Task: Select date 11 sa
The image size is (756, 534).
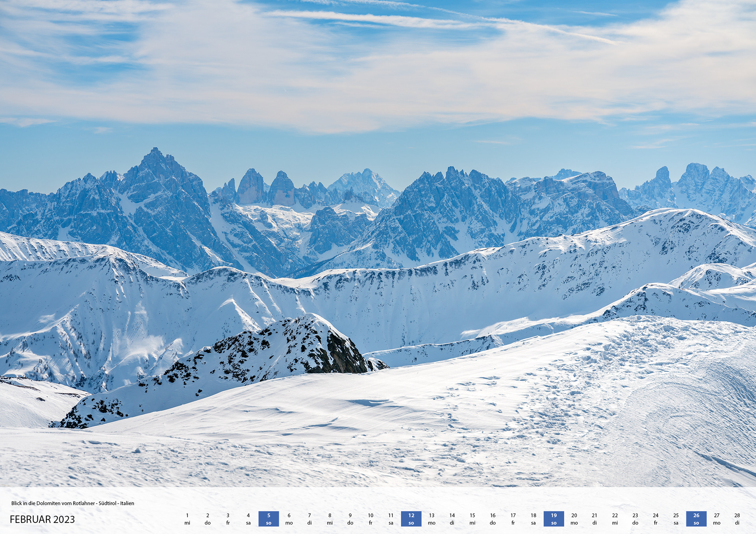Action: [391, 519]
